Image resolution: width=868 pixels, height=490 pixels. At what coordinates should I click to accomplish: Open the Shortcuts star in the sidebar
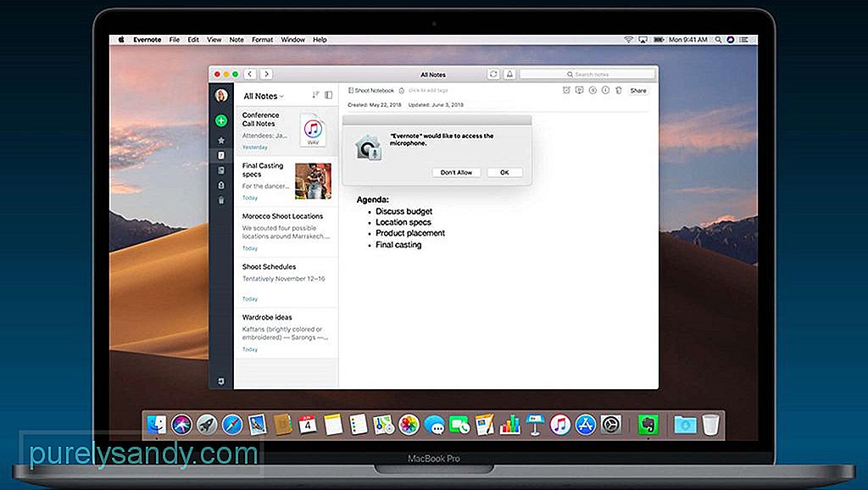tap(221, 140)
